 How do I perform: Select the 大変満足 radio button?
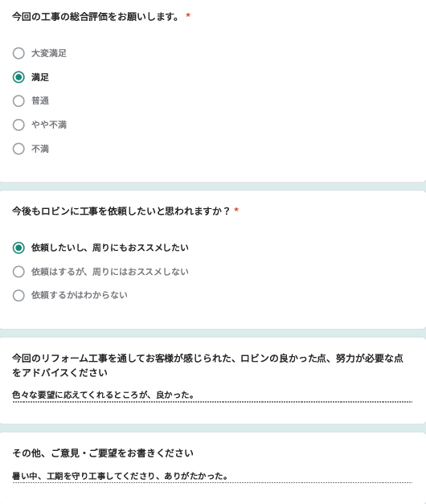[18, 53]
